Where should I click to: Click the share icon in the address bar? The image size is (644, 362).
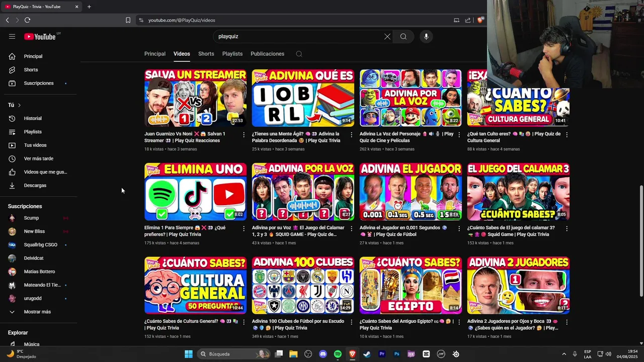tap(468, 20)
